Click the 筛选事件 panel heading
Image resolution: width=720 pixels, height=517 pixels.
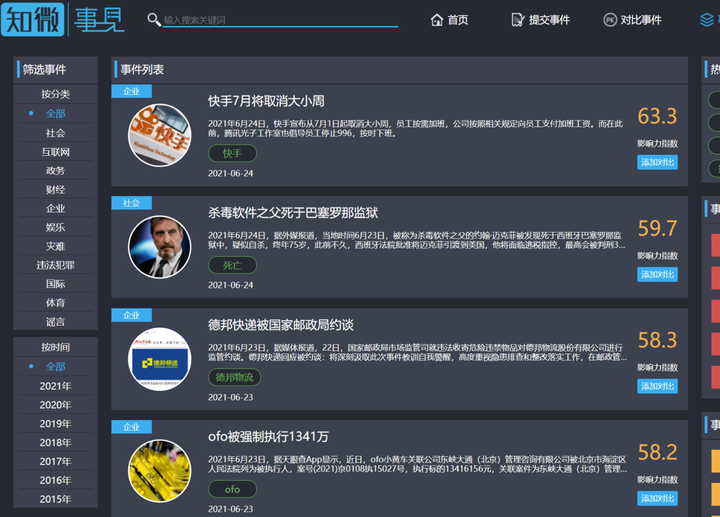pyautogui.click(x=44, y=69)
